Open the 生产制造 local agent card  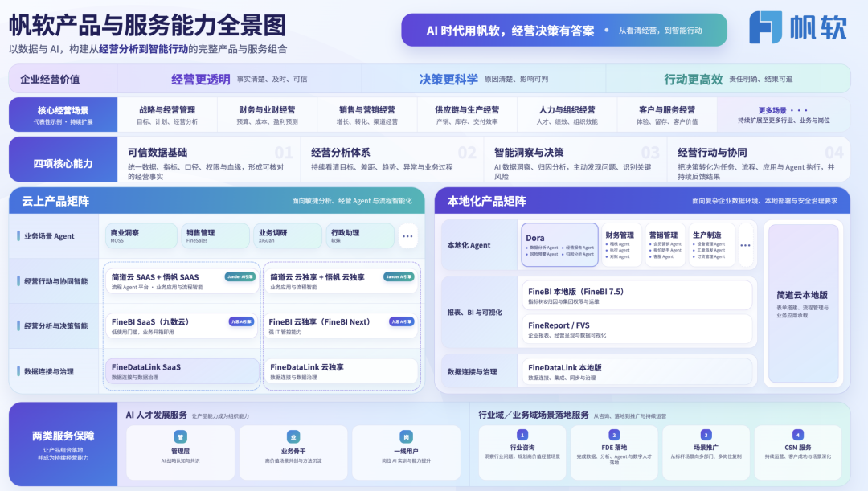(712, 245)
